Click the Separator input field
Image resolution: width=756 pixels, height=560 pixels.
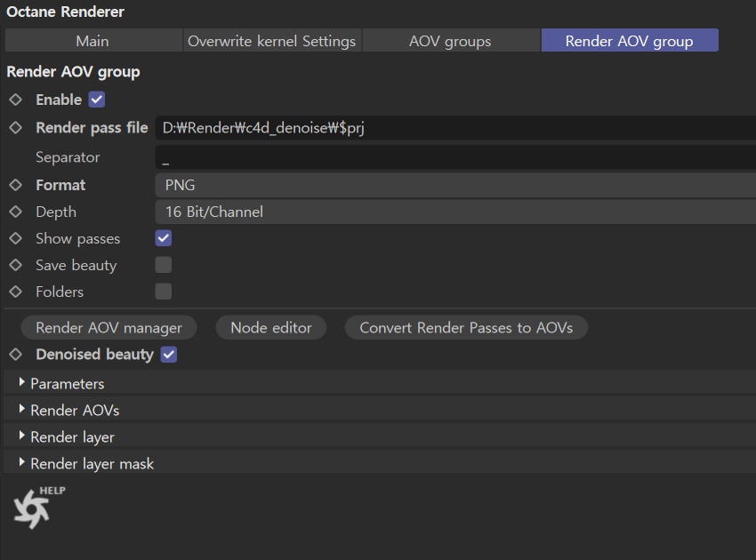pyautogui.click(x=455, y=157)
